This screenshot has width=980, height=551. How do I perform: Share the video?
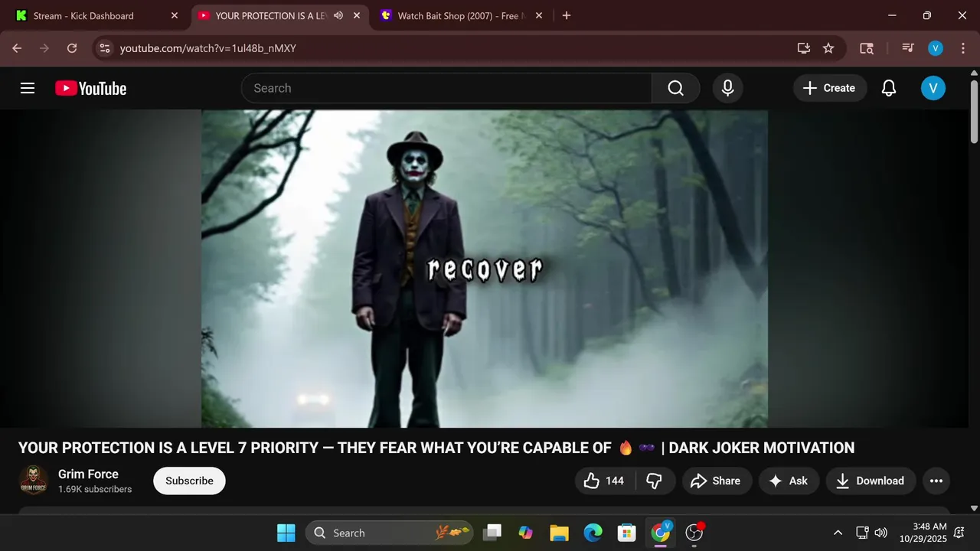point(715,481)
